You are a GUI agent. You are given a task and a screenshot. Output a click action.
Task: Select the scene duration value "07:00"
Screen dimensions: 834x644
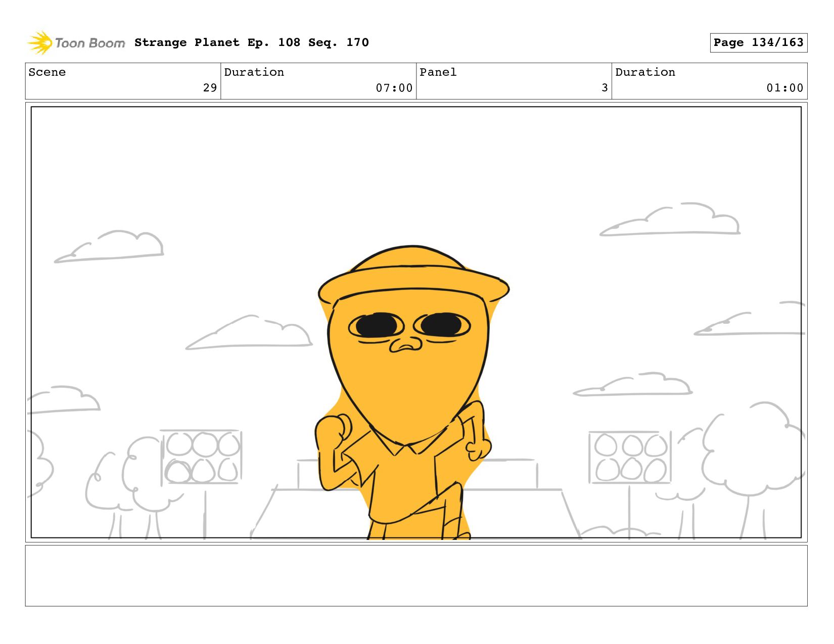pos(394,88)
